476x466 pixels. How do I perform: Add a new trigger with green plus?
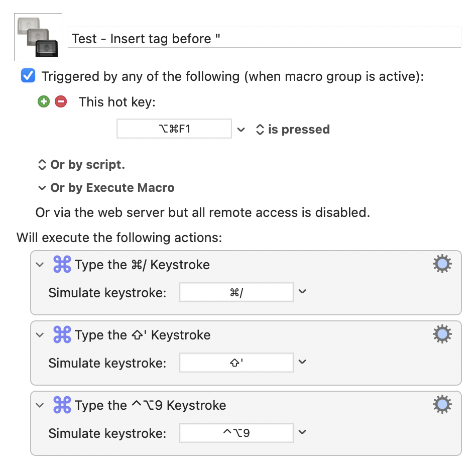pyautogui.click(x=44, y=101)
